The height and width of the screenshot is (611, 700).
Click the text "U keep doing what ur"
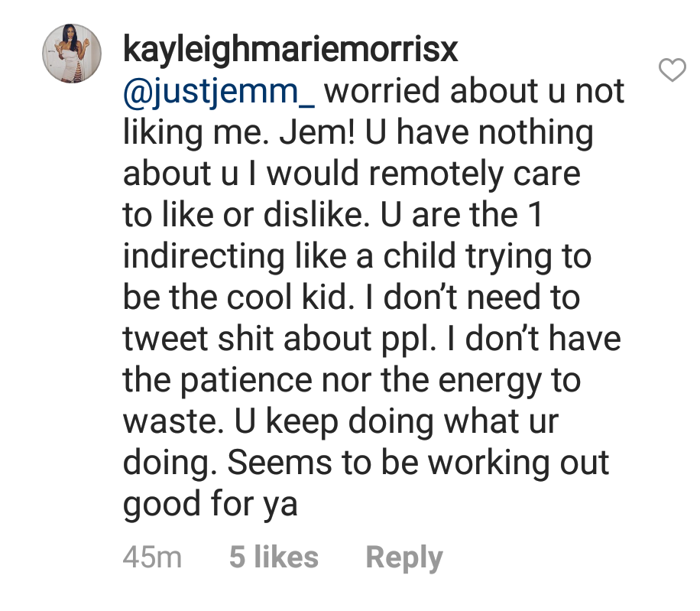point(396,421)
